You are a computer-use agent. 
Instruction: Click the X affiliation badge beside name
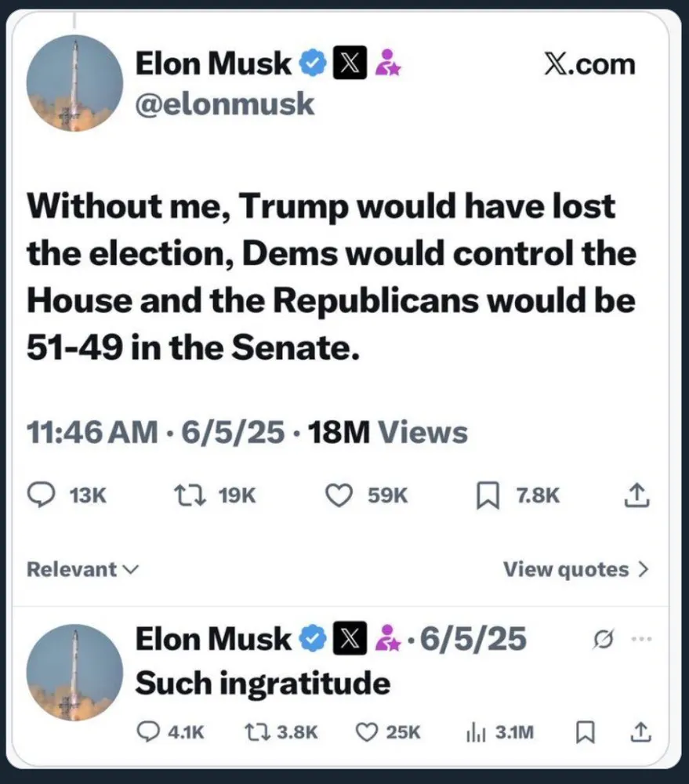348,64
